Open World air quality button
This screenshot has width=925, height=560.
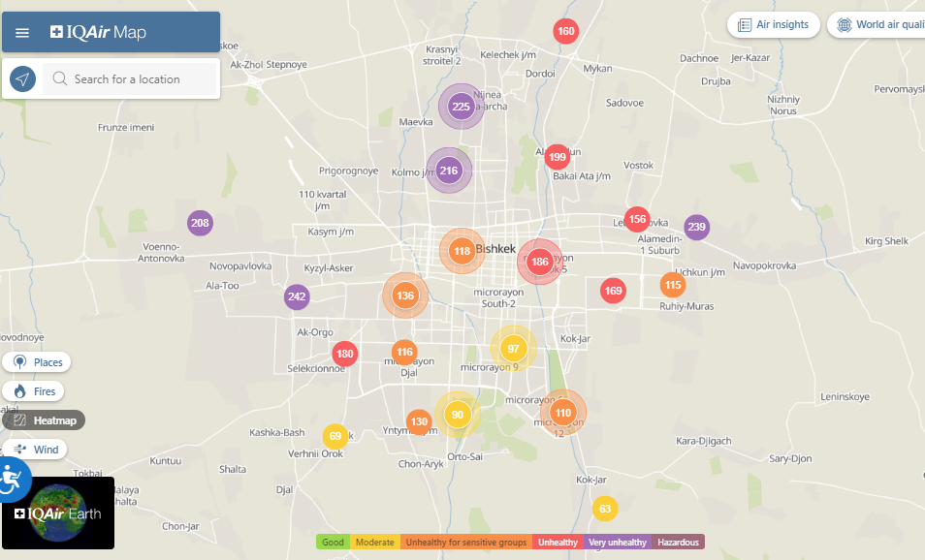pos(879,25)
